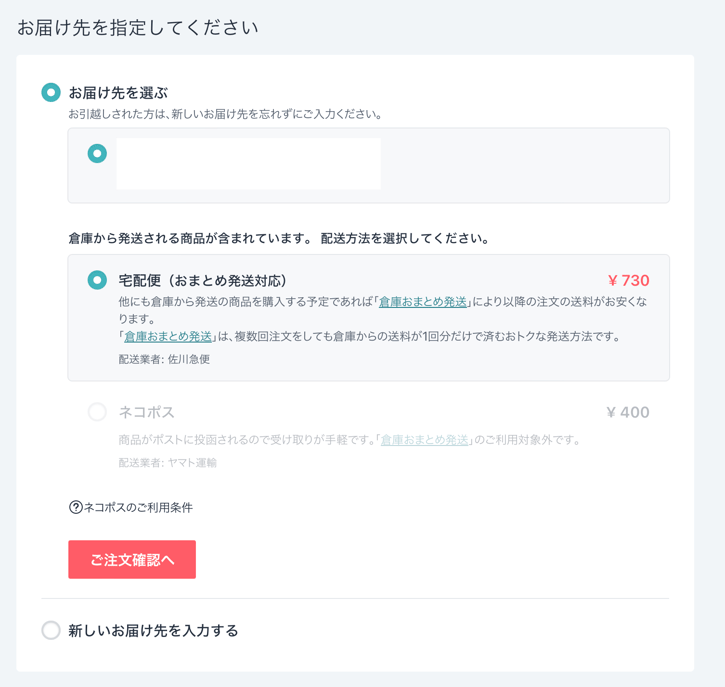This screenshot has height=687, width=725.
Task: Select the saved address radio button
Action: 97,153
